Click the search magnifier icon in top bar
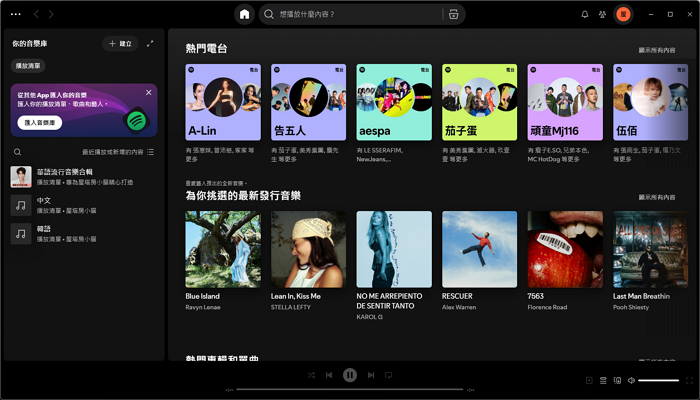This screenshot has width=700, height=400. point(268,14)
